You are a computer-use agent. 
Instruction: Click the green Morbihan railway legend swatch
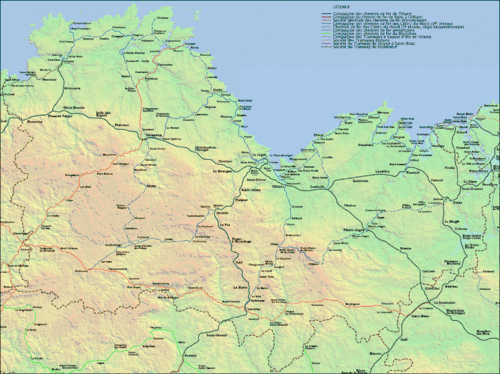[326, 33]
